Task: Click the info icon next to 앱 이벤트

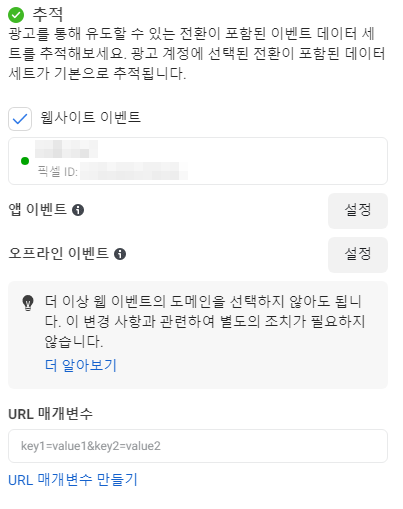Action: 78,210
